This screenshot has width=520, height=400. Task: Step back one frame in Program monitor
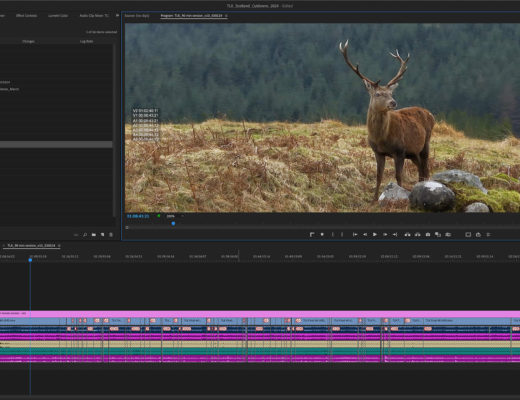pos(365,235)
